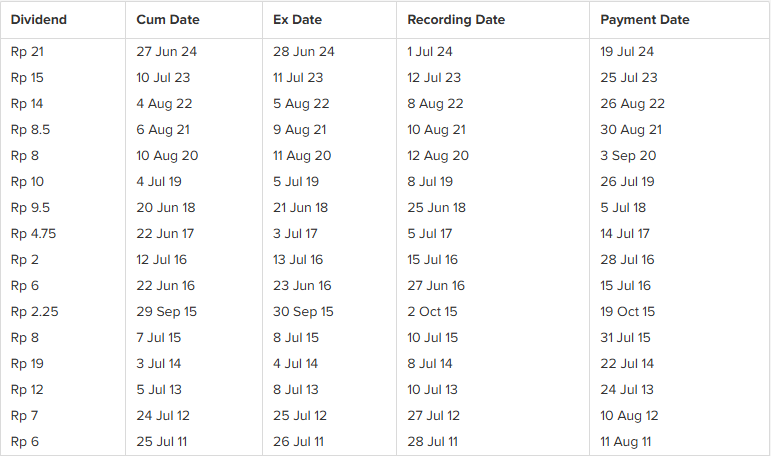Select the cum date 29 Sep 15
This screenshot has height=456, width=771.
click(166, 312)
